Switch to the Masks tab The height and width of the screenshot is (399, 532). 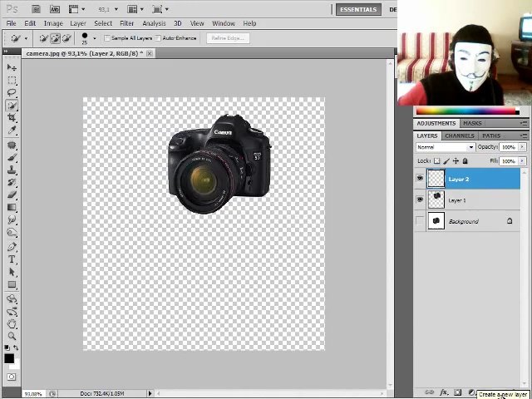point(472,123)
